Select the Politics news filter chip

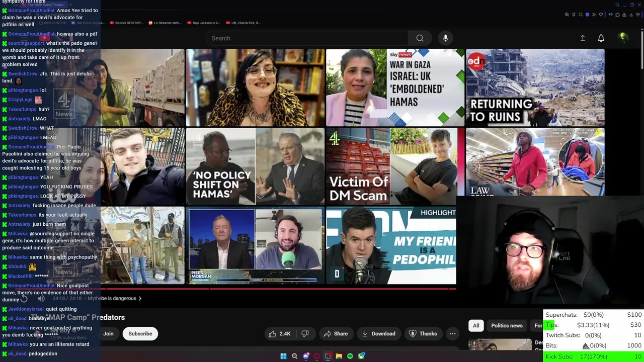[507, 326]
